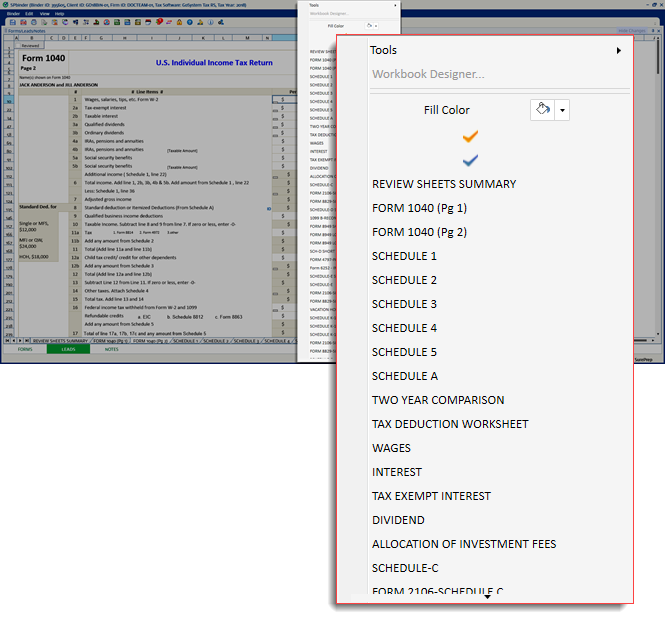Select TAX EXEMPT INTEREST in enlarged menu
Image resolution: width=665 pixels, height=619 pixels.
431,496
